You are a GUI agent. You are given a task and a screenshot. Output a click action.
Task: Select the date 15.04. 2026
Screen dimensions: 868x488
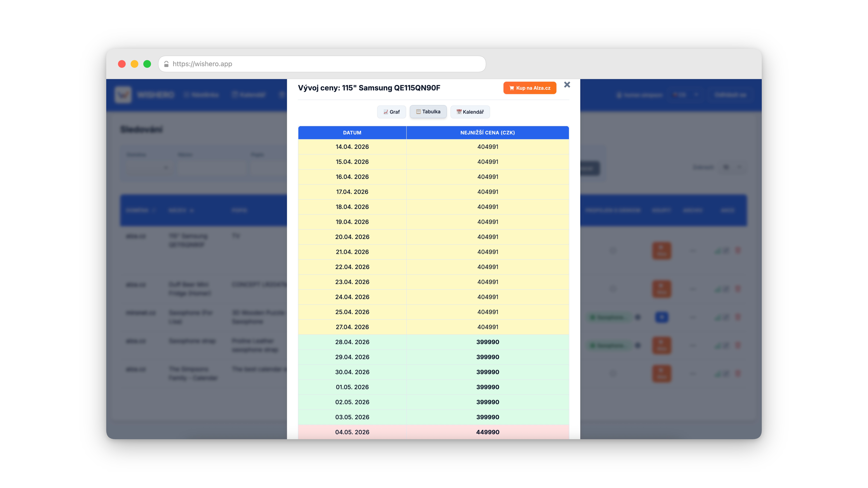pos(352,162)
